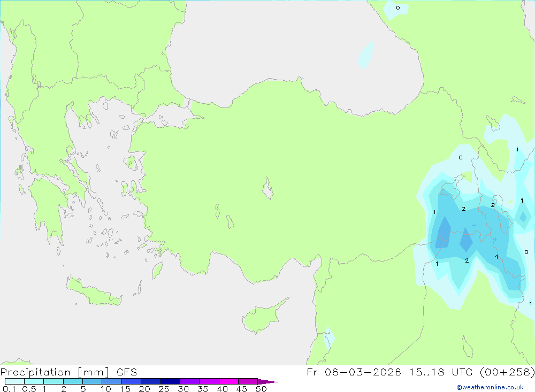Click the 5–10 mm legend color swatch
This screenshot has height=392, width=535.
click(x=93, y=381)
